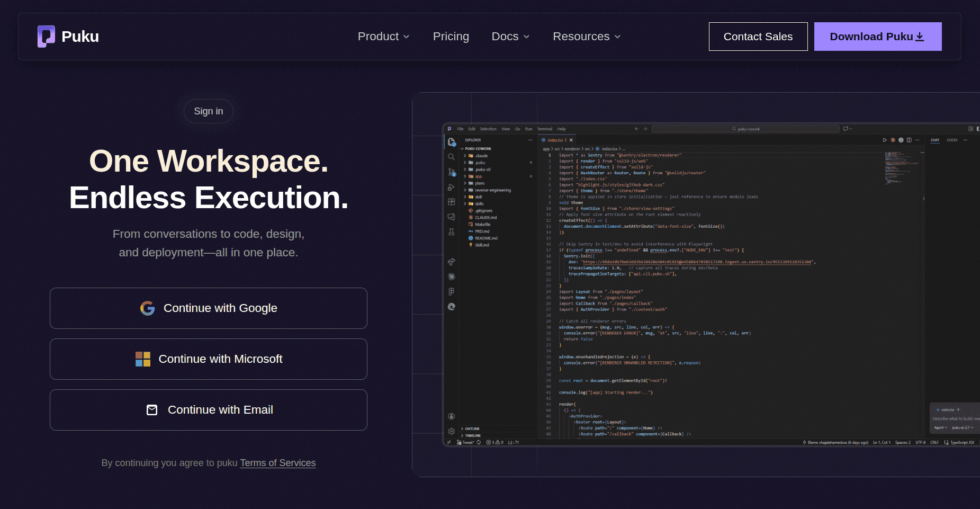The height and width of the screenshot is (509, 980).
Task: Click the back arrow in editor title bar
Action: [637, 129]
